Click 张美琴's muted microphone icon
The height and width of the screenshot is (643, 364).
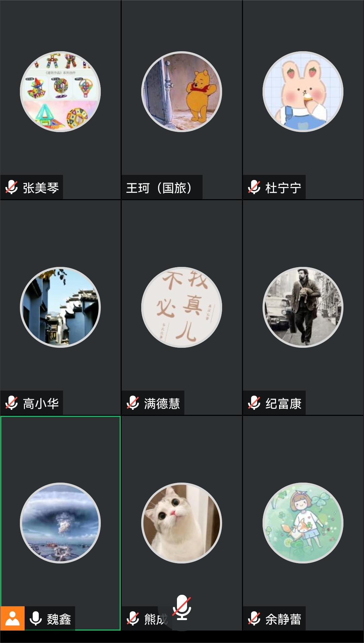point(11,187)
